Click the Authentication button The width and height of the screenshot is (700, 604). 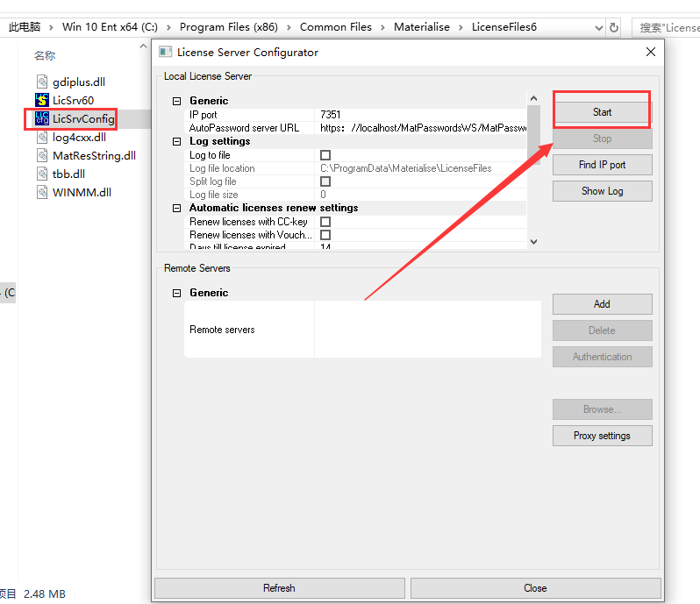pyautogui.click(x=602, y=357)
